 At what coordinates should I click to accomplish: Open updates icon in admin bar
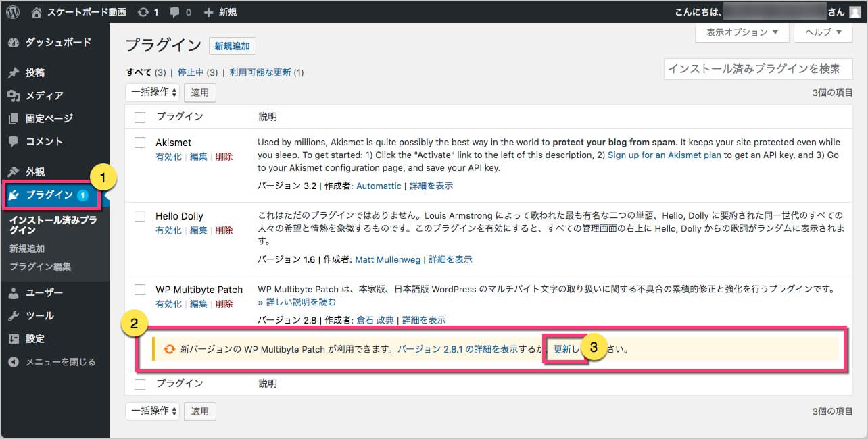click(147, 11)
